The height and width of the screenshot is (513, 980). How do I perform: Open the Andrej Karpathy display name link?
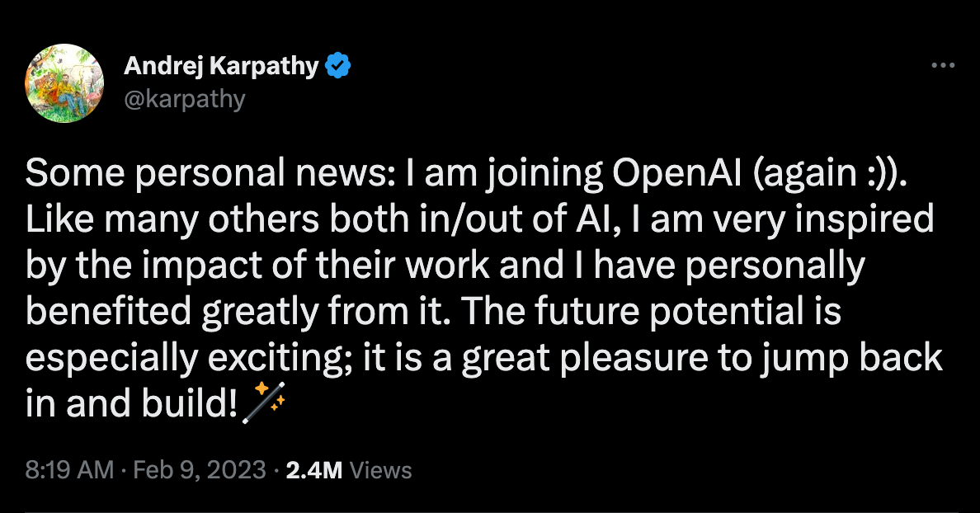coord(221,66)
